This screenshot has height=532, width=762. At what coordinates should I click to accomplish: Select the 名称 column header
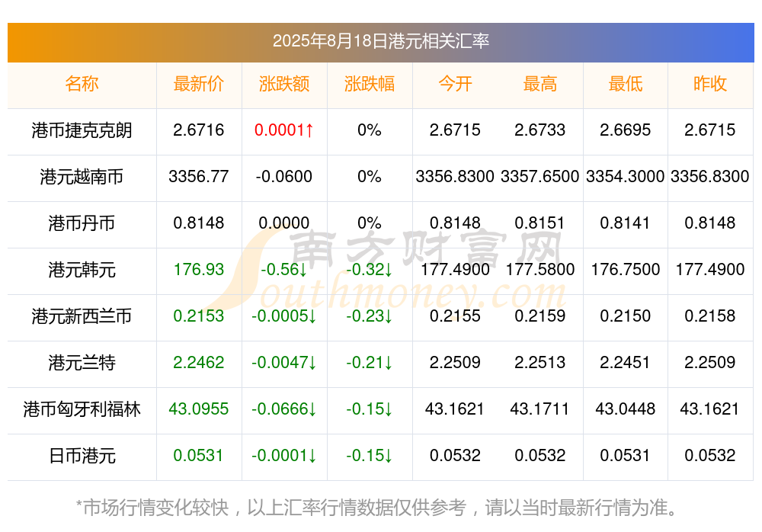coord(82,84)
